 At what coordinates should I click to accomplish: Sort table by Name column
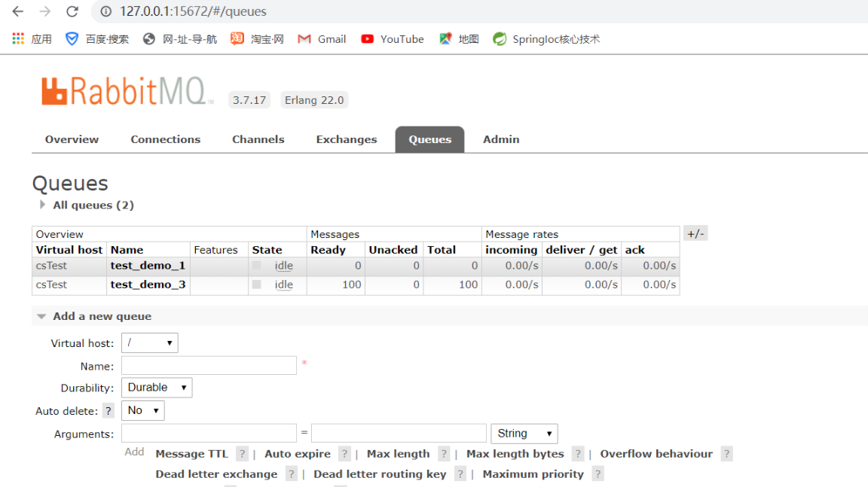(127, 250)
